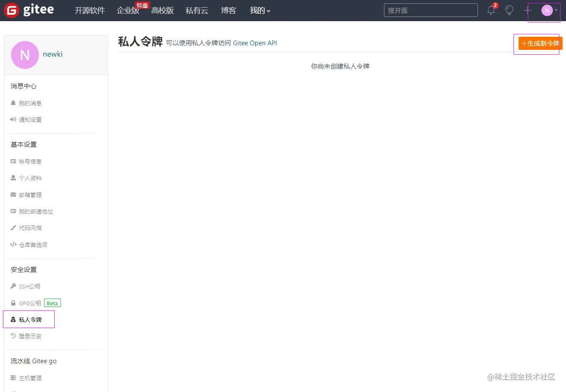
Task: Open 开源软件 in top navigation
Action: [90, 11]
